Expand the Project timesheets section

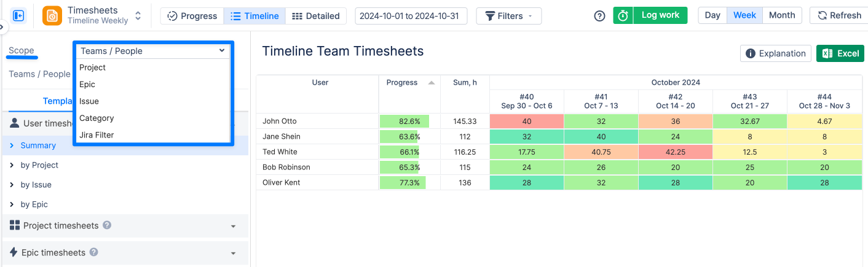click(x=233, y=226)
